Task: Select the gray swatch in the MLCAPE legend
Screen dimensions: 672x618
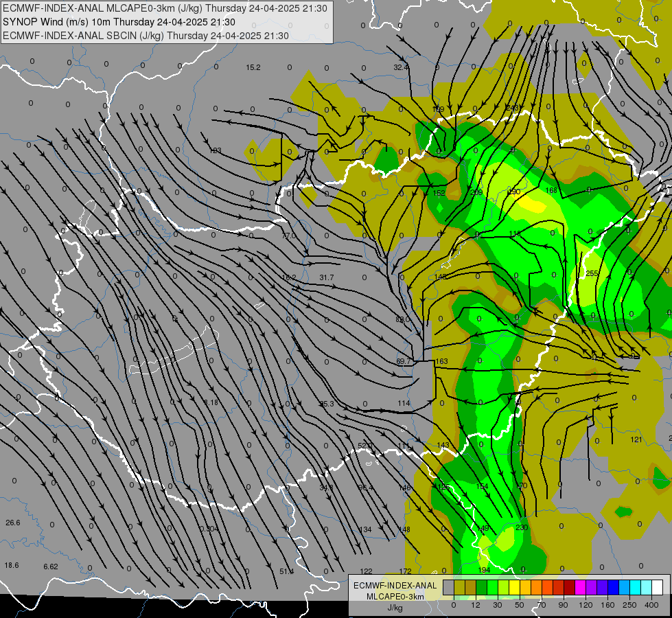Action: (449, 587)
